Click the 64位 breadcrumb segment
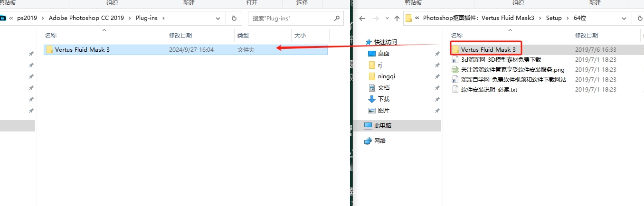This screenshot has height=206, width=644. (x=579, y=18)
